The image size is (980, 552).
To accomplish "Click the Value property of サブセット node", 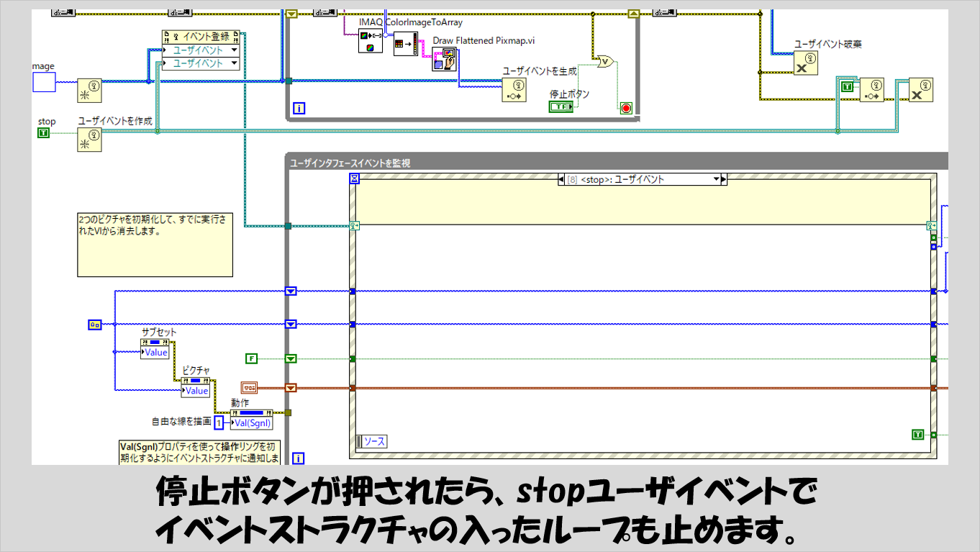I will coord(156,353).
